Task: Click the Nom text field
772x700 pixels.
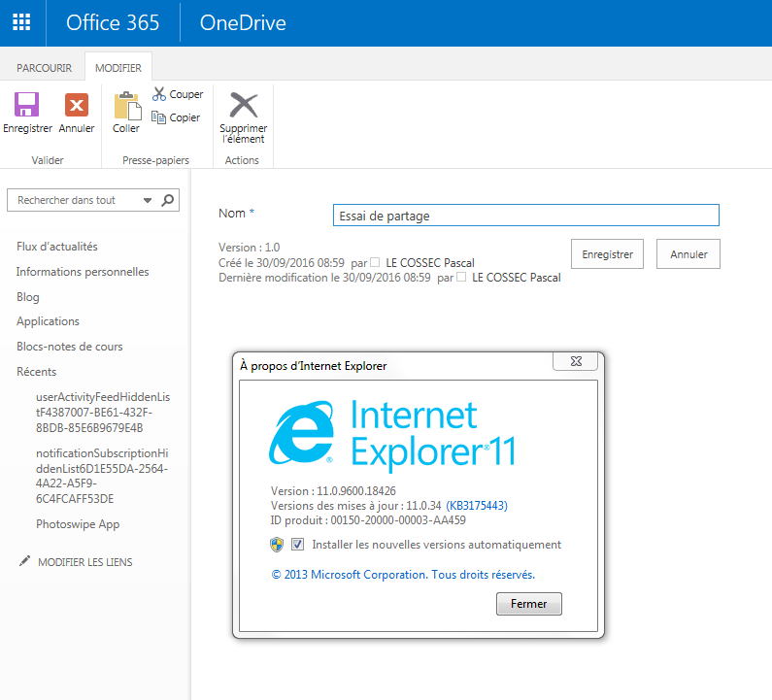Action: tap(525, 216)
